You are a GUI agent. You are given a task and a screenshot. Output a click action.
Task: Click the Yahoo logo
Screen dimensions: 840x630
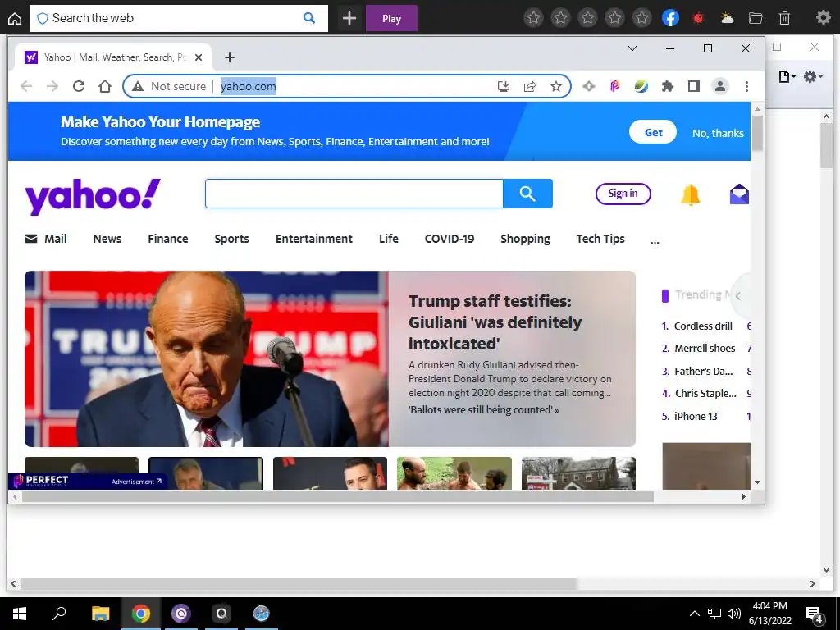pos(93,195)
